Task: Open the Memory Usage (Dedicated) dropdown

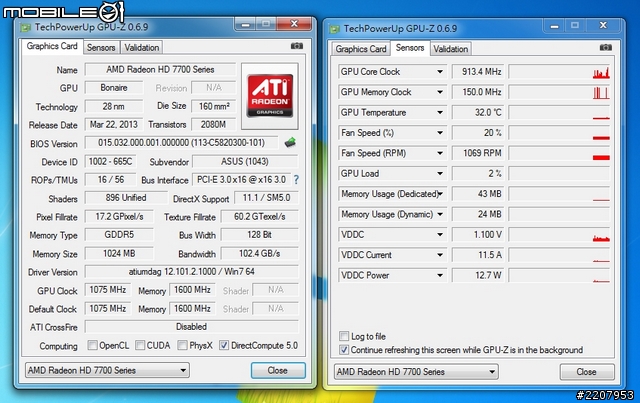Action: tap(440, 194)
